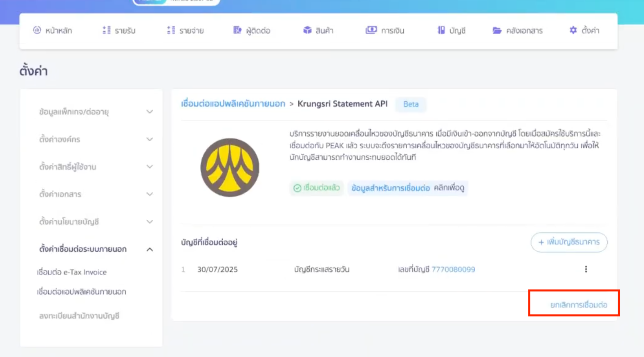
Task: Open เชื่อมต่อ e-Tax Invoice in sidebar
Action: point(72,272)
